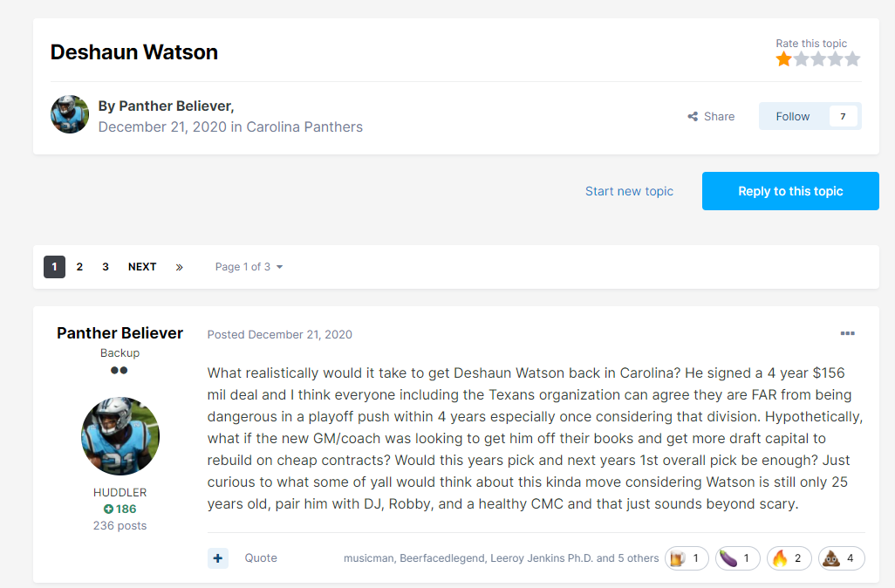Click the first orange rating star
The image size is (895, 588).
click(784, 59)
